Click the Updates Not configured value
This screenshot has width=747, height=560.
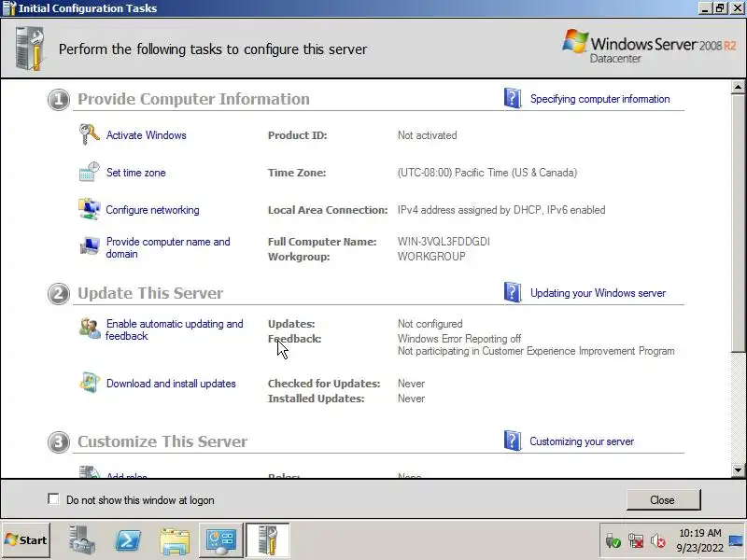pos(430,324)
